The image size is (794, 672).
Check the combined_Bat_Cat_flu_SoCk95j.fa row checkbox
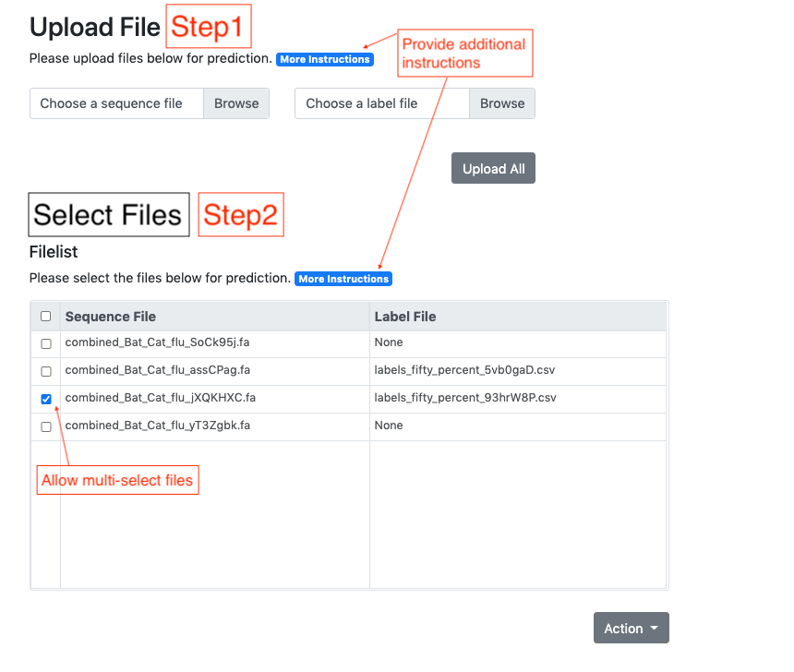[46, 343]
